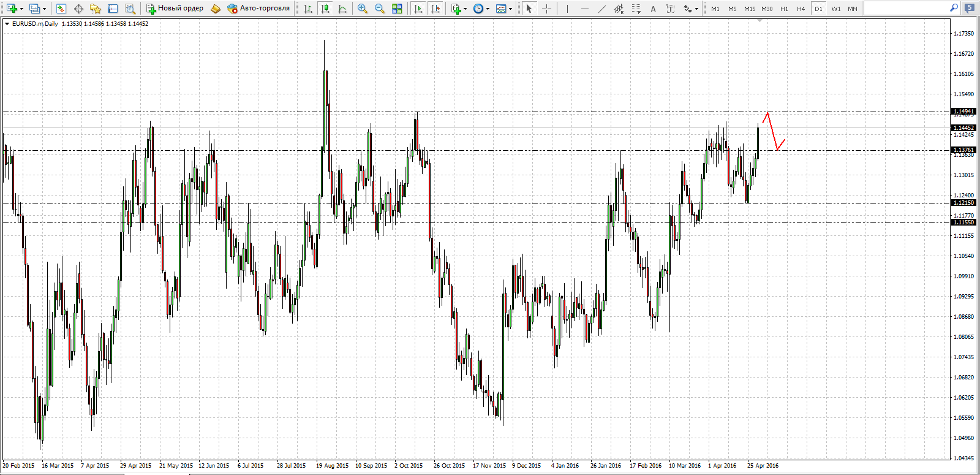Viewport: 980px width, 475px height.
Task: Open the Data Window
Action: click(78, 9)
